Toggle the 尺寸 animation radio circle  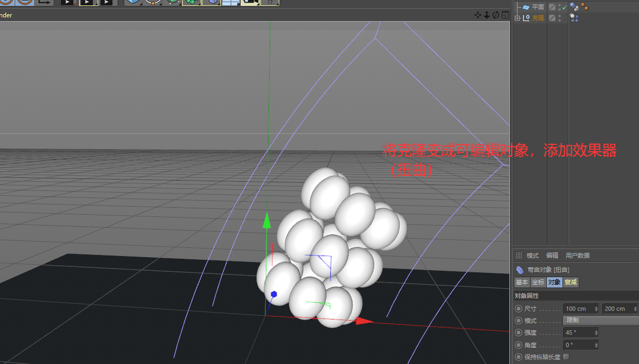tap(519, 309)
